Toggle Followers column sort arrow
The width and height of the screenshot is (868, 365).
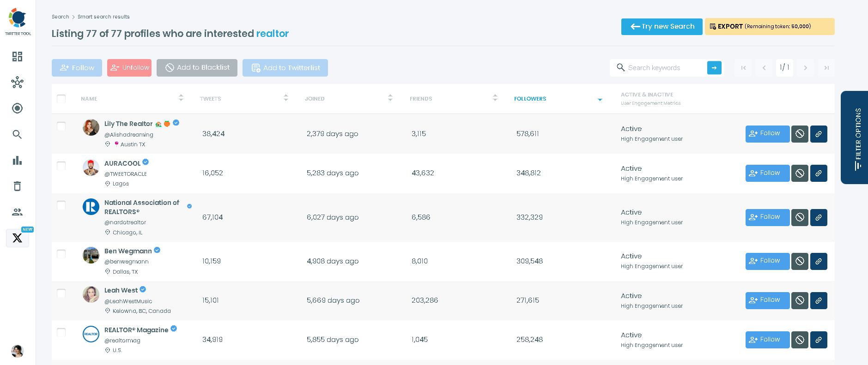(600, 100)
